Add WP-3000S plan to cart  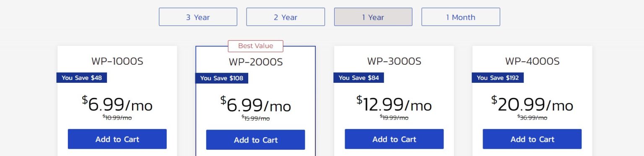point(394,139)
